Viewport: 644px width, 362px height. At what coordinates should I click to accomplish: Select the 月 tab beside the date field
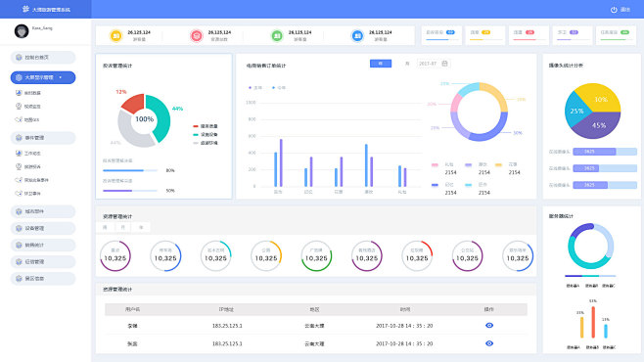[407, 64]
